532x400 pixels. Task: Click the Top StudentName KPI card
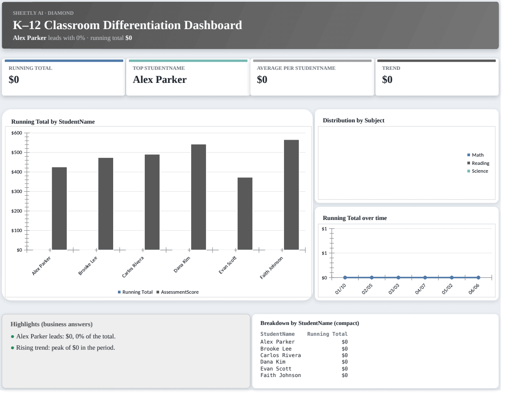pyautogui.click(x=188, y=78)
